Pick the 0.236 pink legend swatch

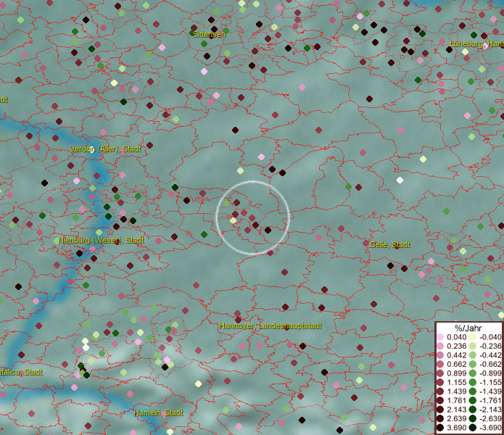(440, 346)
